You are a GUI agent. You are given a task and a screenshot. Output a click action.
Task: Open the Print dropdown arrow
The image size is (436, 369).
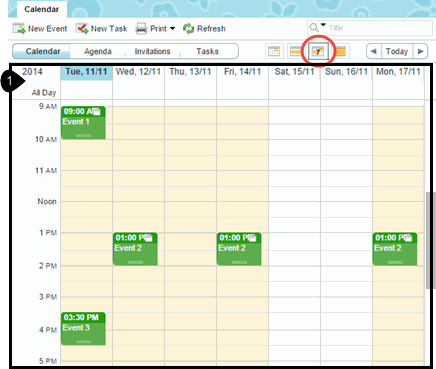pyautogui.click(x=172, y=29)
